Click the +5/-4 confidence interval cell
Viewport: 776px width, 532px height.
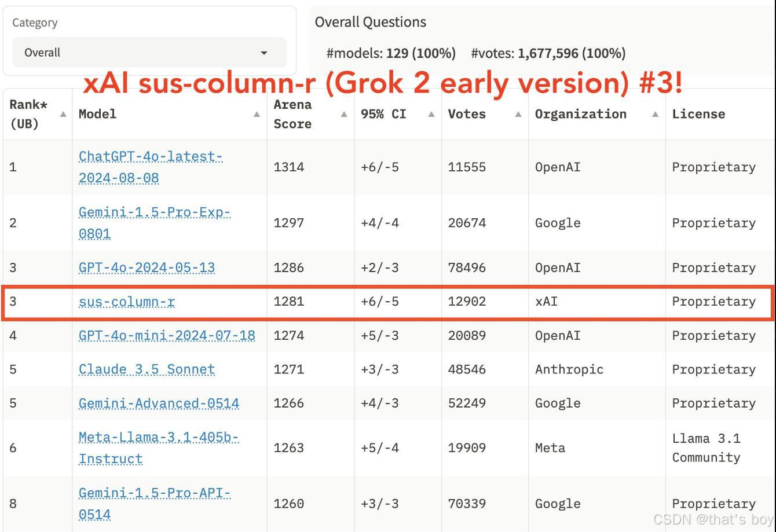pyautogui.click(x=380, y=448)
